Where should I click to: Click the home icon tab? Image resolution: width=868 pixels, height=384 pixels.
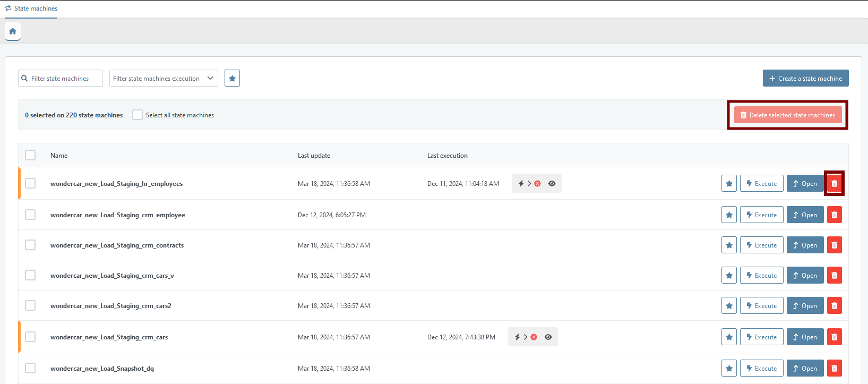coord(13,31)
